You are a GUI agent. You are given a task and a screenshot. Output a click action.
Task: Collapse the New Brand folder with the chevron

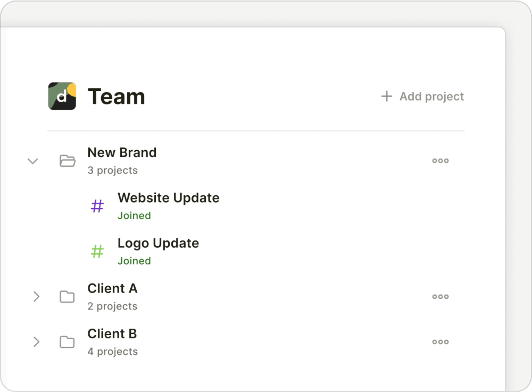[33, 161]
